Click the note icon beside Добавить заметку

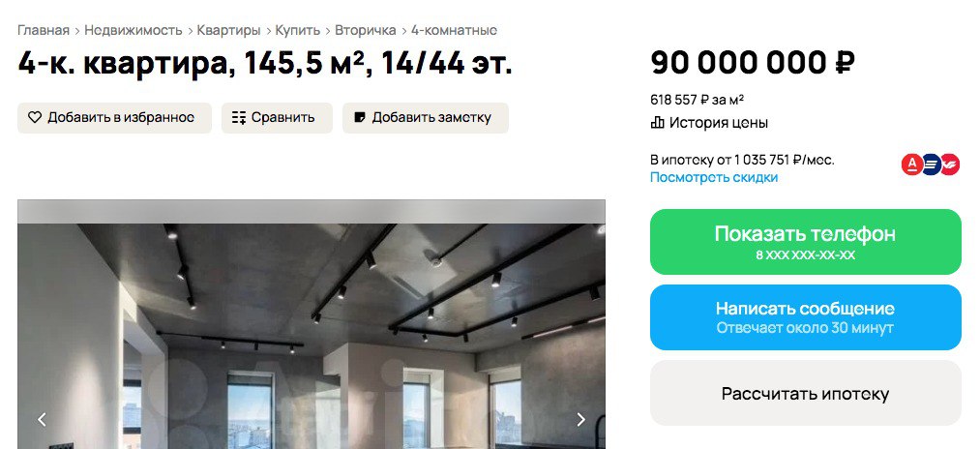click(x=360, y=118)
